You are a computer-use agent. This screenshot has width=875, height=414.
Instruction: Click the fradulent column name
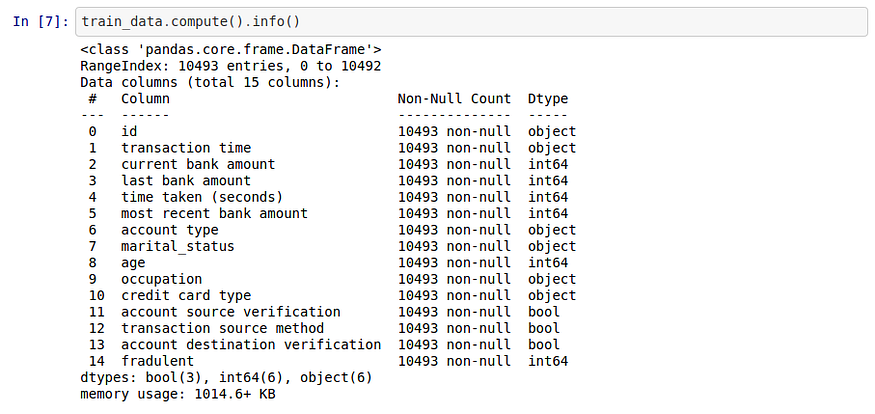click(158, 361)
